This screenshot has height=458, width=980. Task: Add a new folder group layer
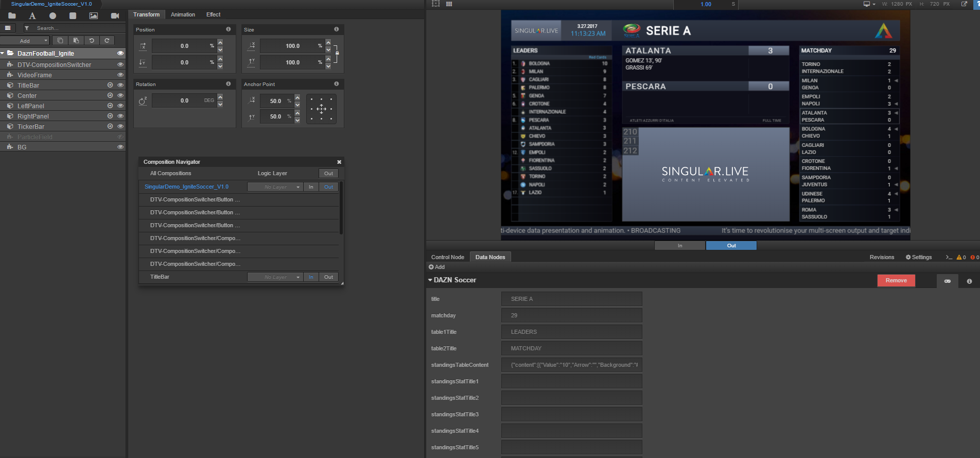click(12, 15)
